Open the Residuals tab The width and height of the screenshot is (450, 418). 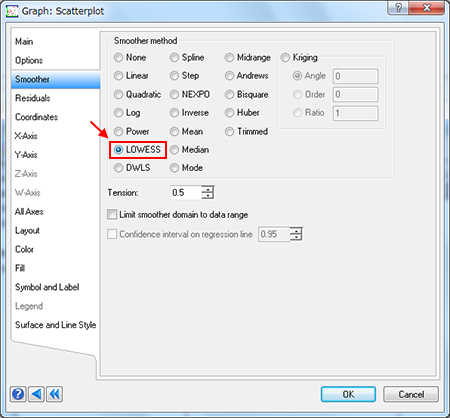tap(33, 98)
